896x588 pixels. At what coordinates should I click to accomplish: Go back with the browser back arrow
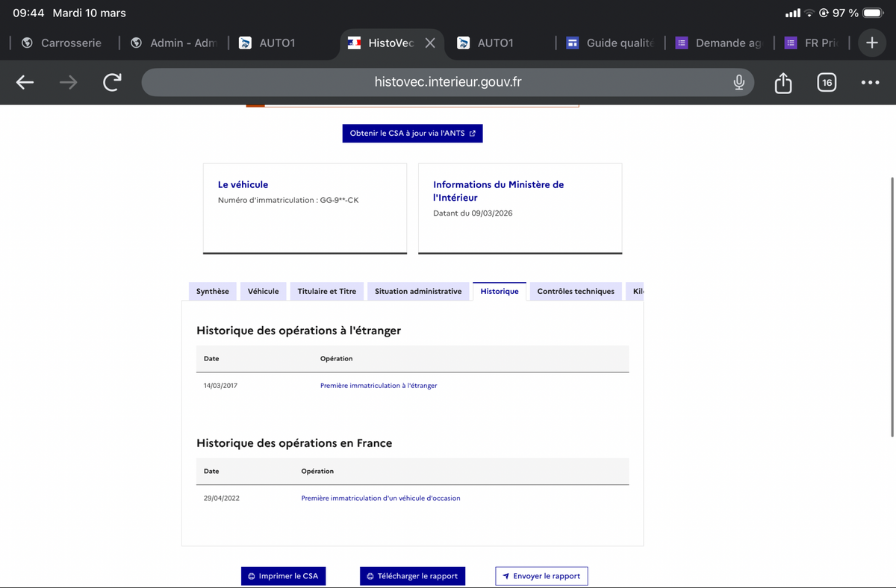[x=25, y=82]
